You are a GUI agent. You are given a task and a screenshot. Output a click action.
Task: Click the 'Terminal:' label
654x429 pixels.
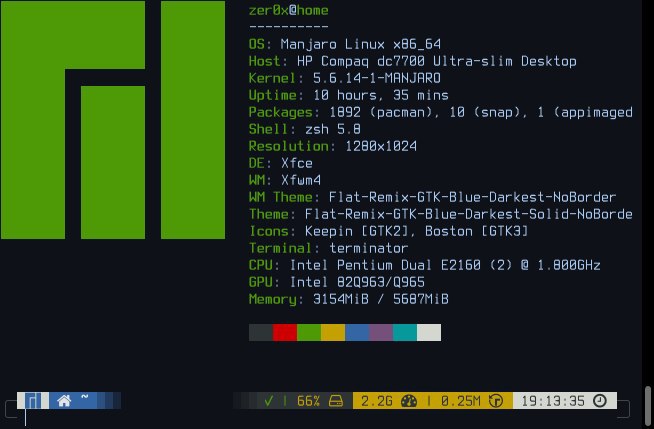[x=284, y=248]
